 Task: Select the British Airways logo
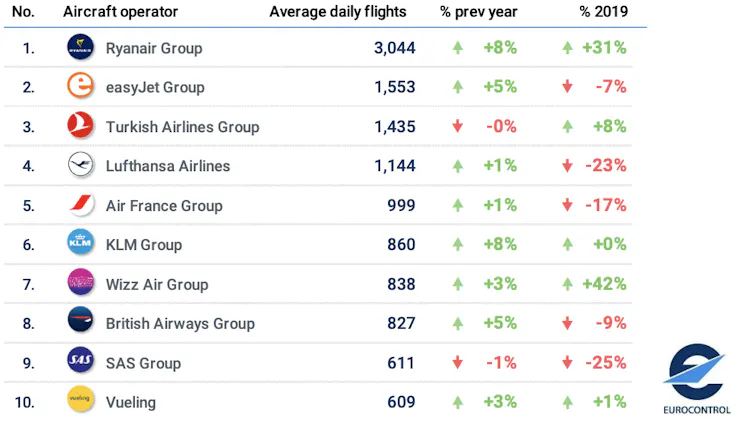pyautogui.click(x=80, y=320)
